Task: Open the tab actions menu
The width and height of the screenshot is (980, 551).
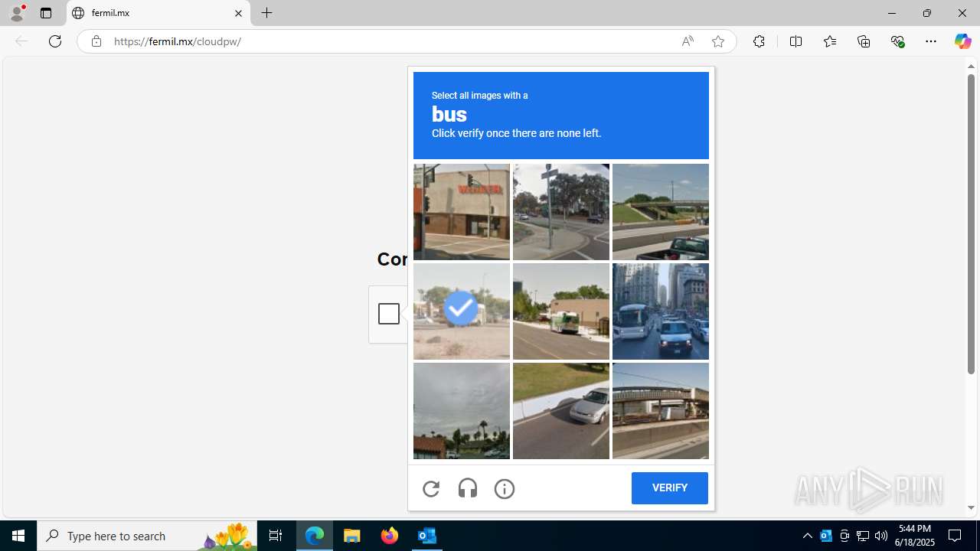Action: [46, 13]
